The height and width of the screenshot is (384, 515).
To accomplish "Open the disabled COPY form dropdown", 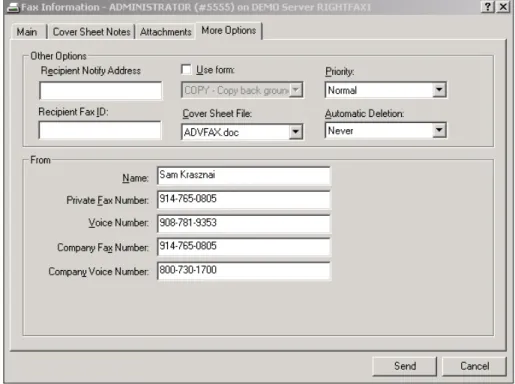I will coord(242,90).
